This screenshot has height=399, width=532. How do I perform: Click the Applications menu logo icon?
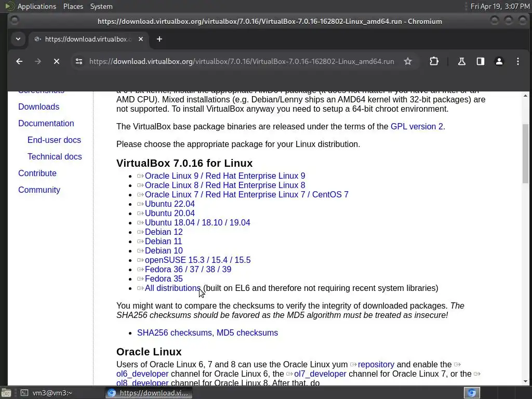point(9,6)
